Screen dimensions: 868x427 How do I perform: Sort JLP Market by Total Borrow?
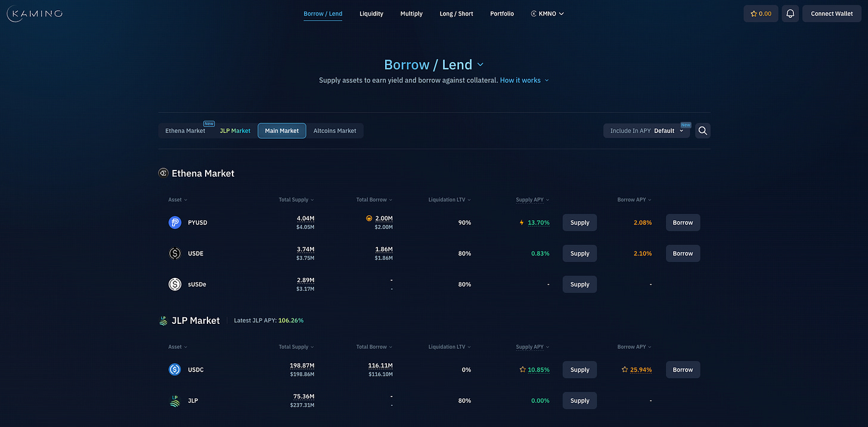pyautogui.click(x=374, y=346)
